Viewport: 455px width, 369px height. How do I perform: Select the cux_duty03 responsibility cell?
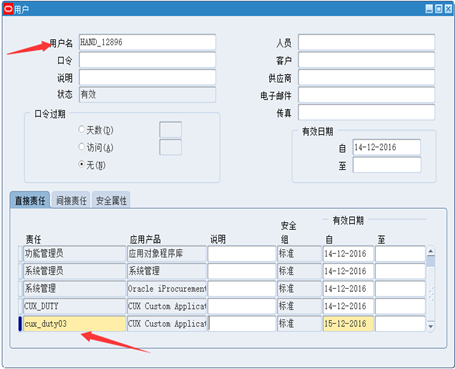pyautogui.click(x=74, y=324)
